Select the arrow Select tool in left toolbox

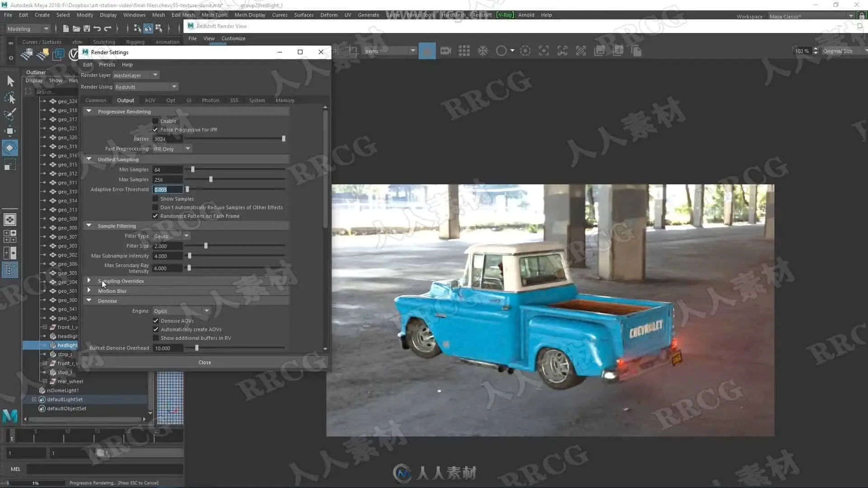point(10,81)
